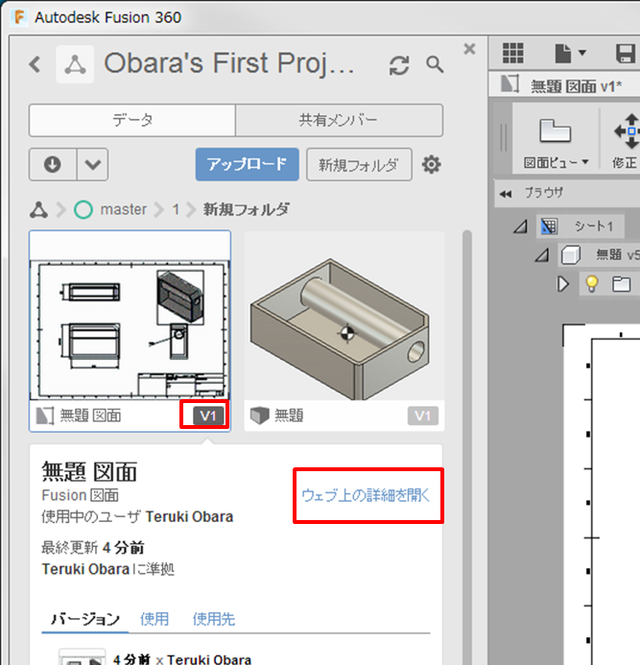Open the File menu icon

[570, 53]
